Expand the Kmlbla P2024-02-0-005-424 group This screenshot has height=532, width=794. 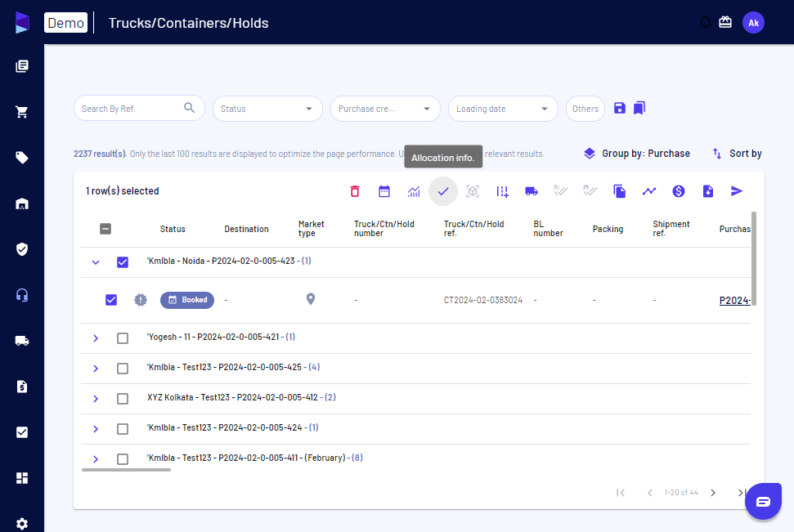click(x=96, y=429)
